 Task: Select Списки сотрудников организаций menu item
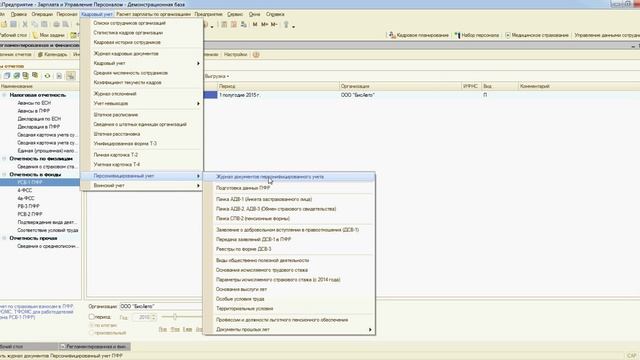[142, 23]
